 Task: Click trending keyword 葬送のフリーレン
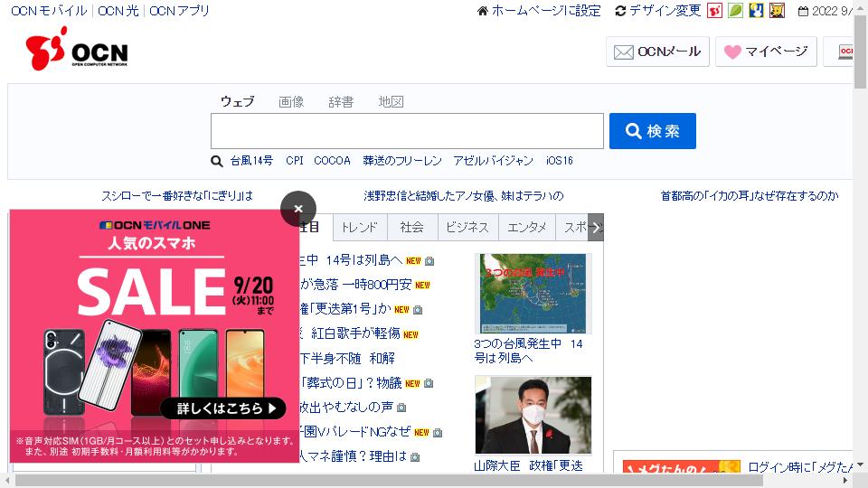(x=401, y=161)
